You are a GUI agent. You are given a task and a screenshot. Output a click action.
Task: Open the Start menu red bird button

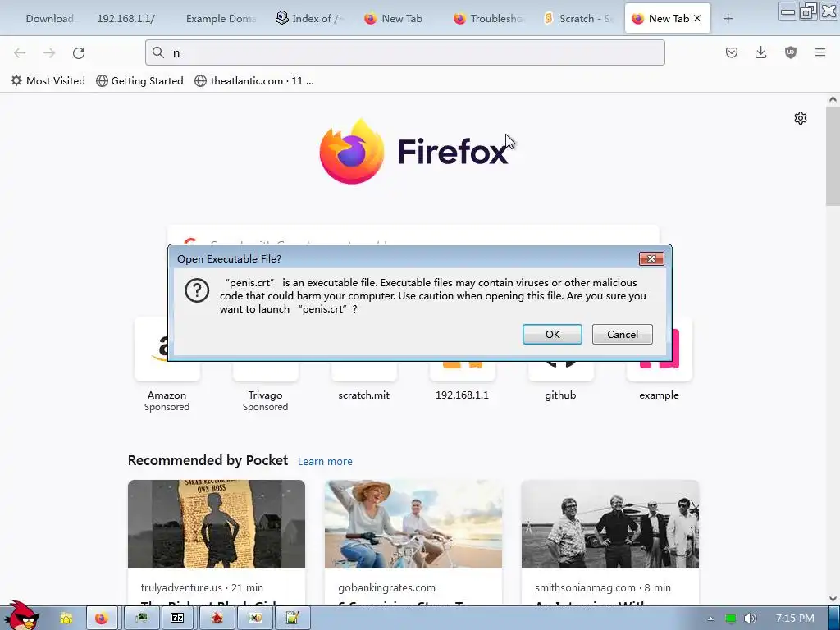coord(21,616)
